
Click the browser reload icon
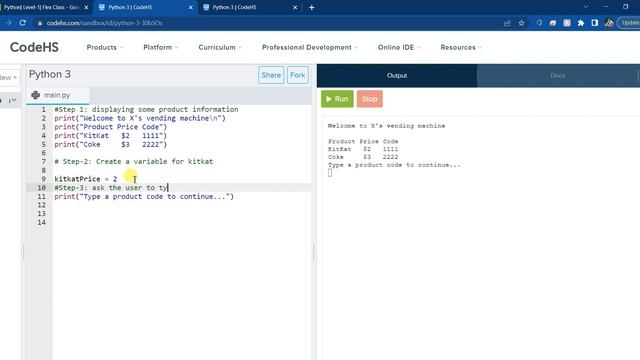tap(22, 23)
